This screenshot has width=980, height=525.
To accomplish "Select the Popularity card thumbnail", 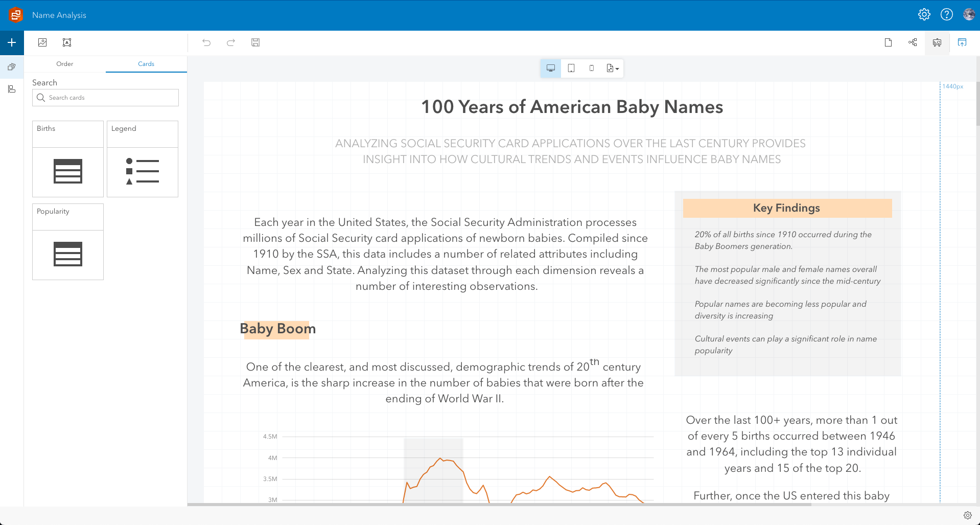I will pyautogui.click(x=68, y=242).
